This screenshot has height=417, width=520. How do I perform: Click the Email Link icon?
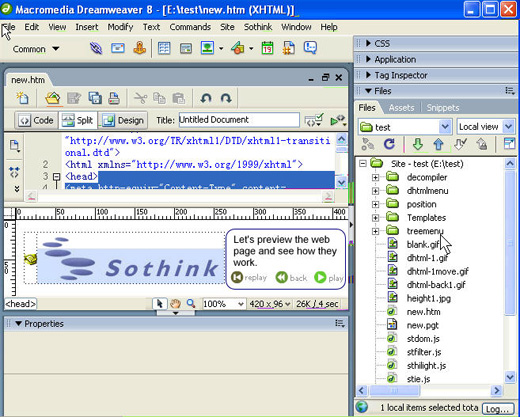[118, 49]
